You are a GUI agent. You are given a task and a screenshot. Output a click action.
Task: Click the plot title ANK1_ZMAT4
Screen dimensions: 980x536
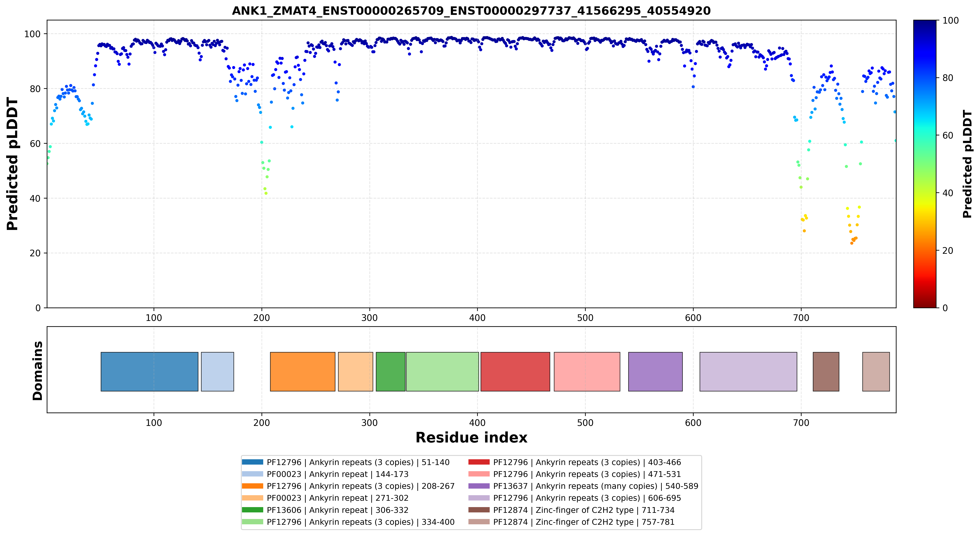click(x=471, y=11)
